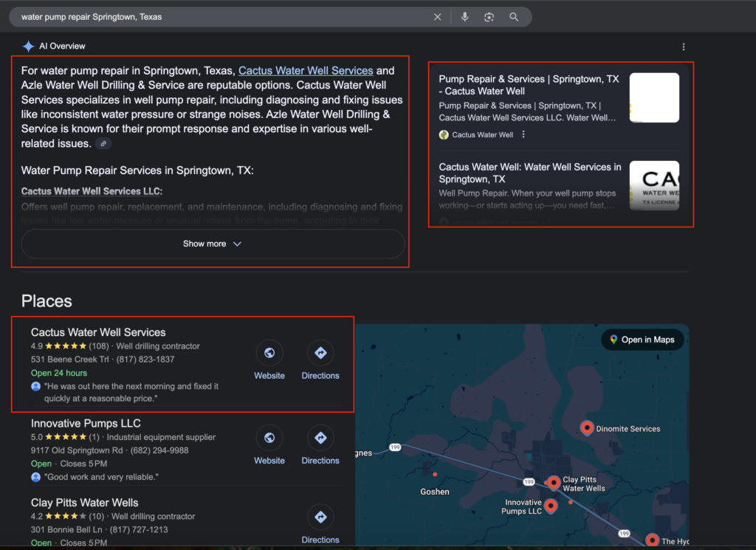Click the AI Overview sparkle icon

pyautogui.click(x=29, y=47)
